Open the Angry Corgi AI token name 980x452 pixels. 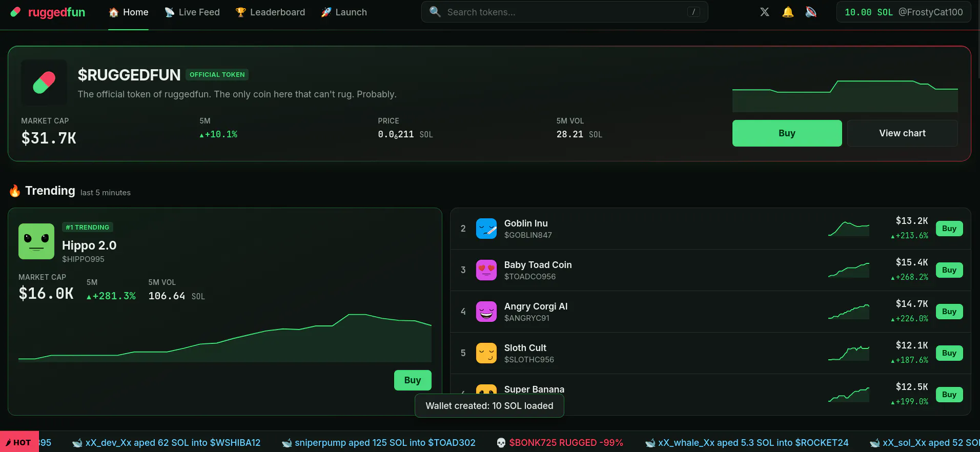click(x=536, y=306)
